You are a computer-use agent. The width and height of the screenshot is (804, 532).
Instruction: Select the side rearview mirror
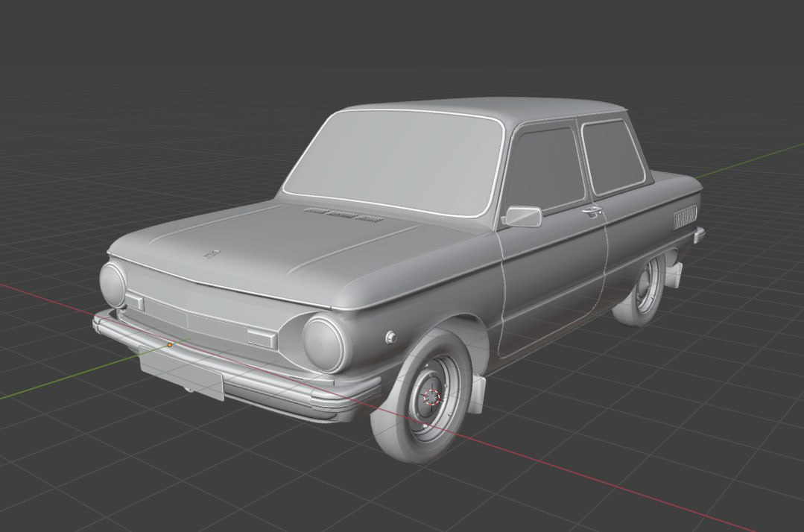click(522, 216)
